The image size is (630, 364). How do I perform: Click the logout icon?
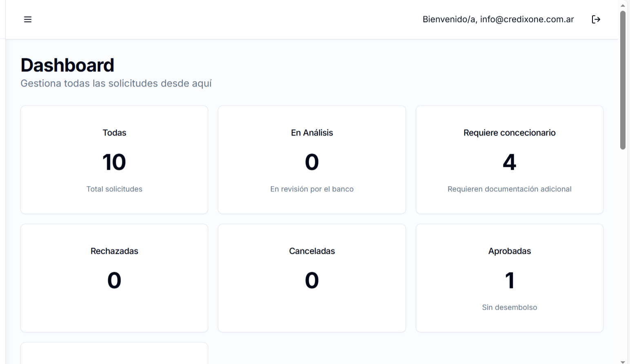tap(596, 19)
